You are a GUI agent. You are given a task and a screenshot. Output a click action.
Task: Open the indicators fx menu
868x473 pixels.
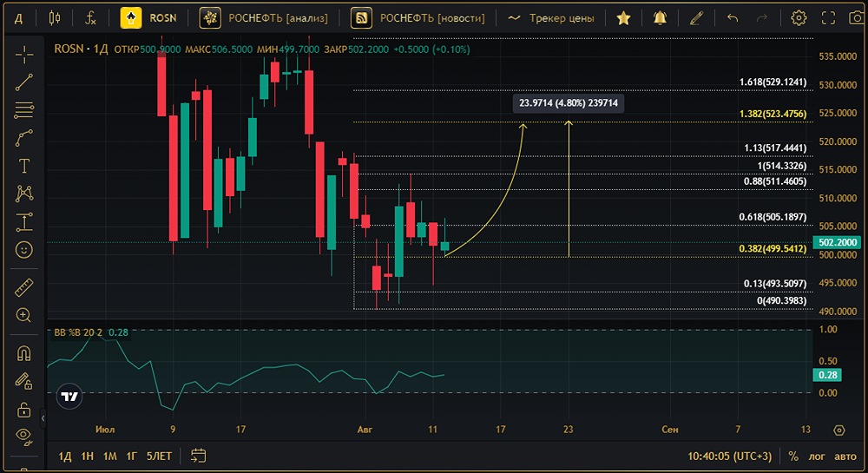click(90, 17)
